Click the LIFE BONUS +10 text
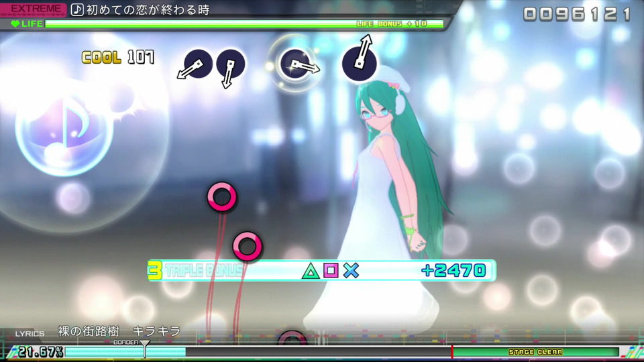The width and height of the screenshot is (644, 362). click(392, 24)
